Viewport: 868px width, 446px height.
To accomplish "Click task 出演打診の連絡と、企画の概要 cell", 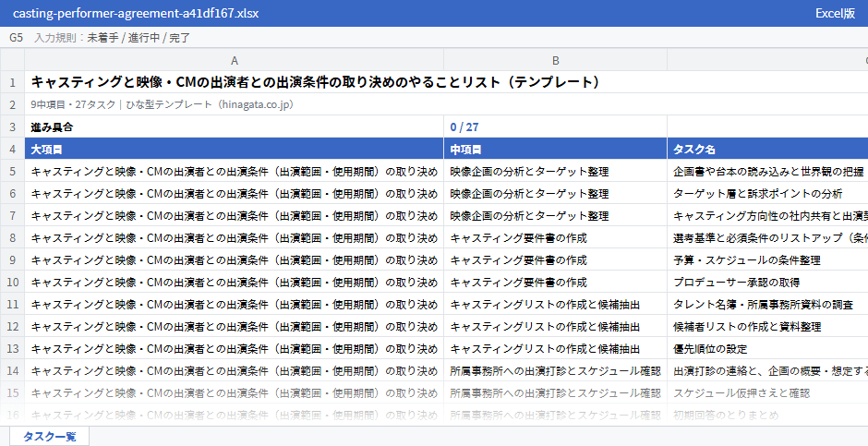I will [767, 371].
